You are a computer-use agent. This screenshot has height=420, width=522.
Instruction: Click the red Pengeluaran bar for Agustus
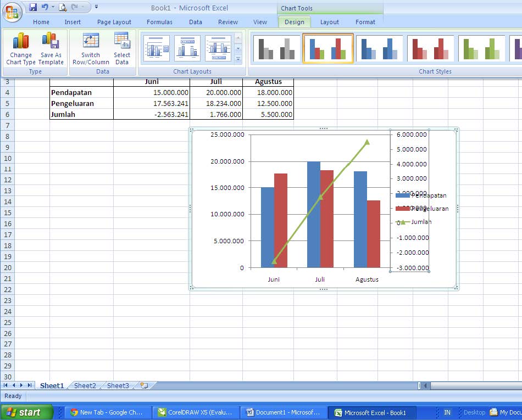click(374, 234)
